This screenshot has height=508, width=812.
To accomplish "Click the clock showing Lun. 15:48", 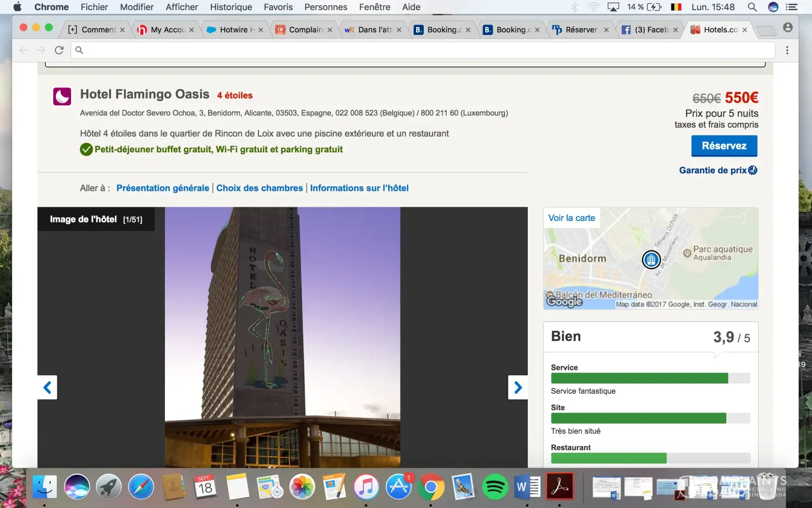I will tap(713, 7).
